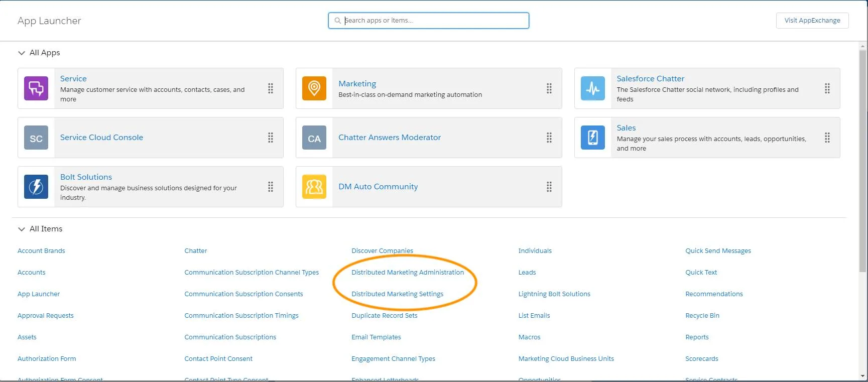Viewport: 868px width, 382px height.
Task: Open the DM Auto Community title link
Action: coord(378,186)
